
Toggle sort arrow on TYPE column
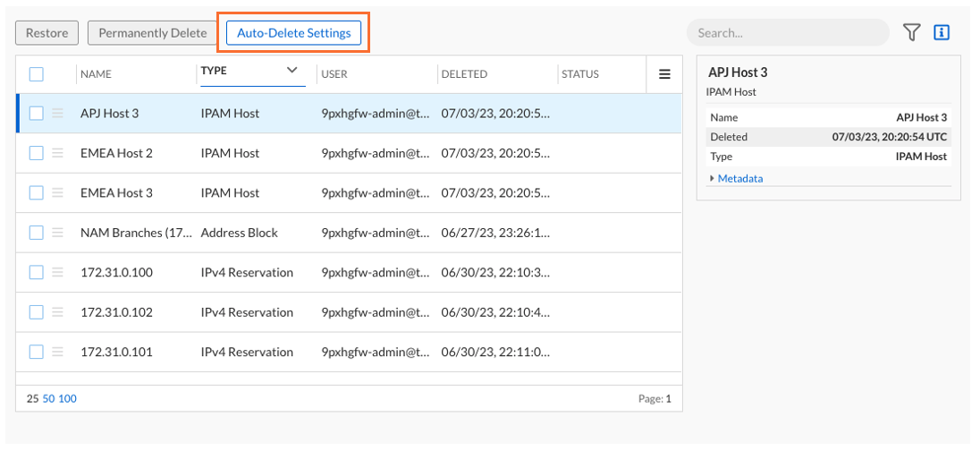pyautogui.click(x=291, y=70)
